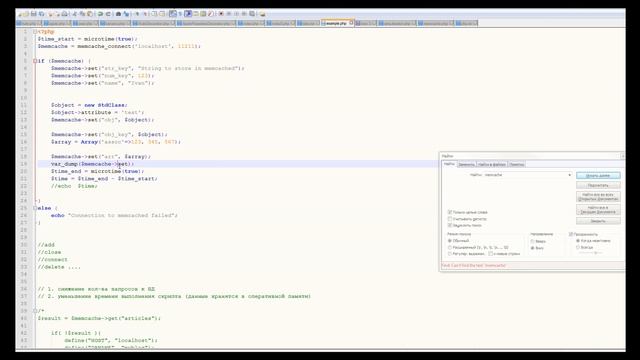
Task: Toggle the '. и новые строки' checkbox
Action: (491, 254)
